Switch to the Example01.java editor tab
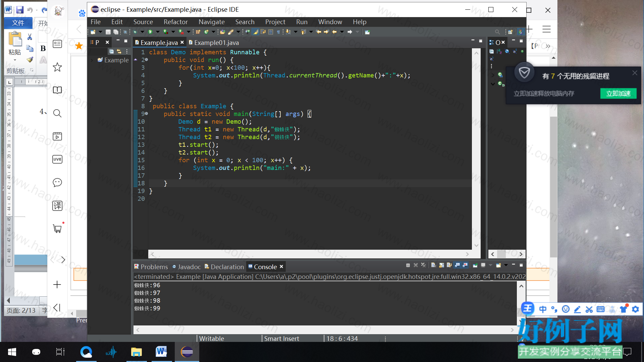 point(214,43)
